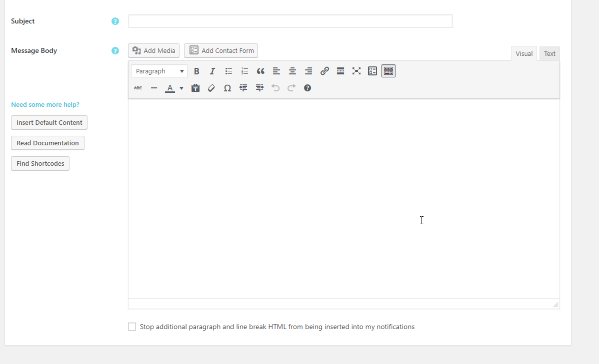Toggle strikethrough formatting

138,88
